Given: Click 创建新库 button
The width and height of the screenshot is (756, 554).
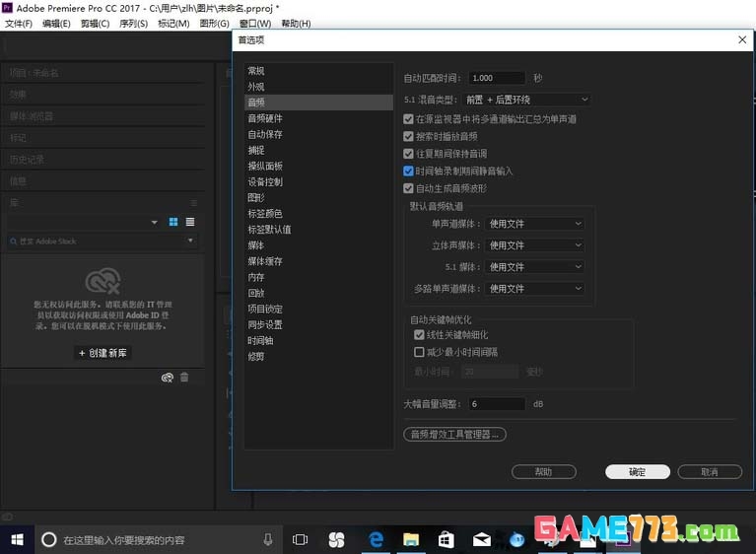Looking at the screenshot, I should pyautogui.click(x=103, y=353).
